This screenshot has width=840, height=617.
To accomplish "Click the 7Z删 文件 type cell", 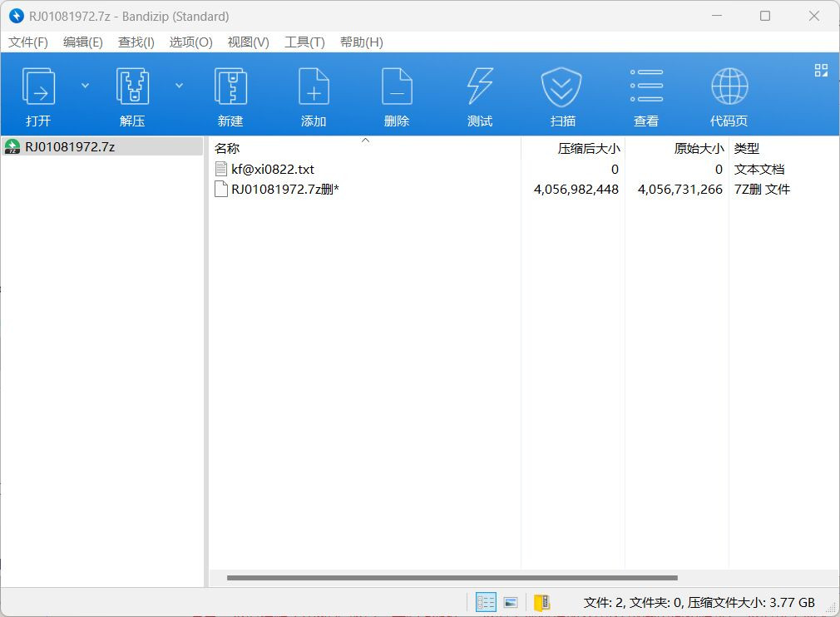I will coord(762,189).
